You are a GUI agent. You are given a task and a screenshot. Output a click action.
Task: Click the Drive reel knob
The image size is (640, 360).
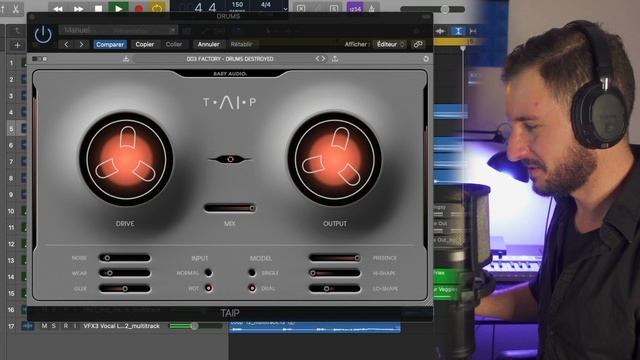[126, 159]
